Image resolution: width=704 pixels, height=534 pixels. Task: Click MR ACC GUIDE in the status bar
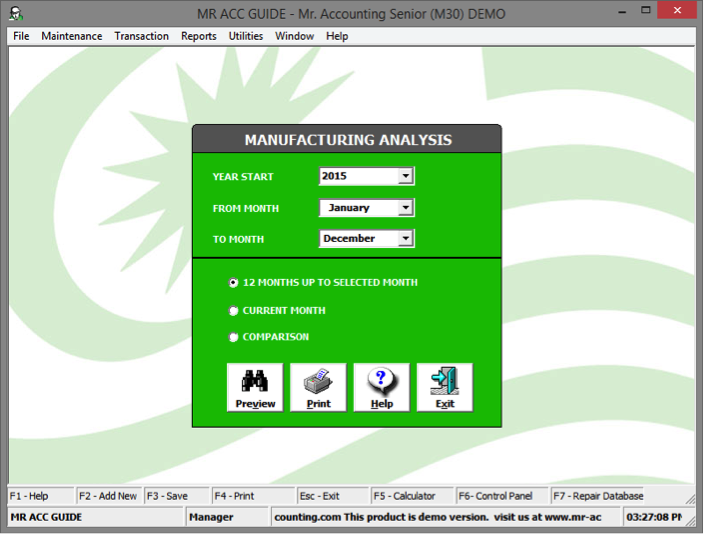tap(96, 517)
